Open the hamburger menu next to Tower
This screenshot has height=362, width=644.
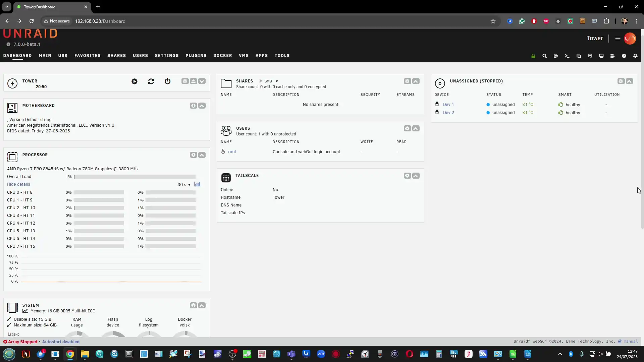point(618,39)
